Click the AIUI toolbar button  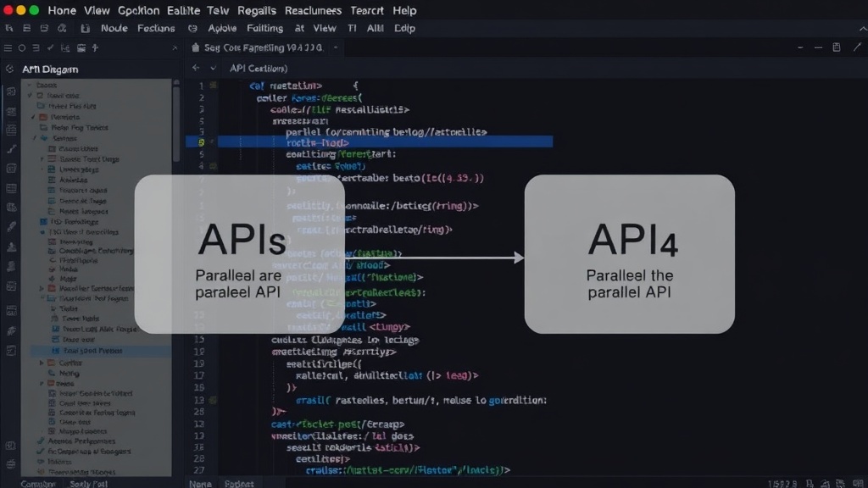375,28
